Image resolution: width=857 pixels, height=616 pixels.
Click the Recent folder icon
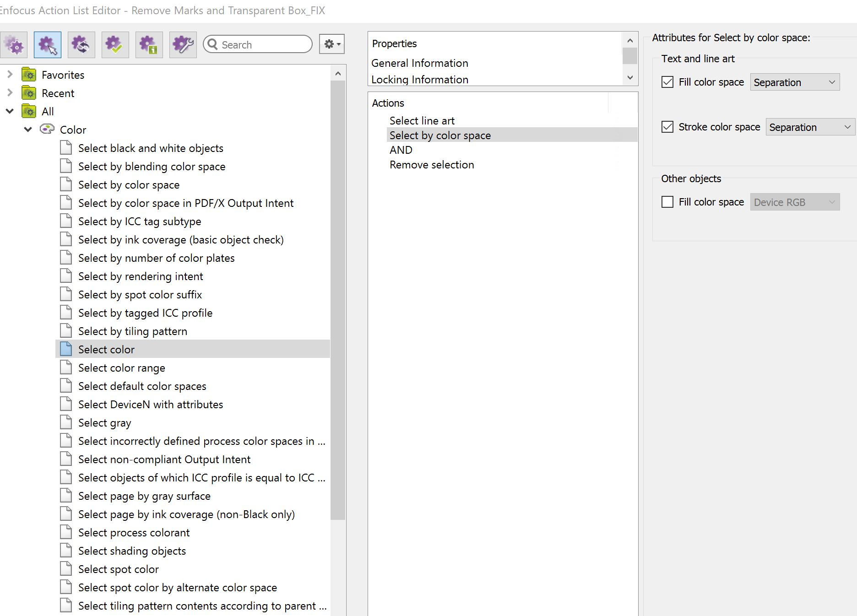pyautogui.click(x=29, y=93)
